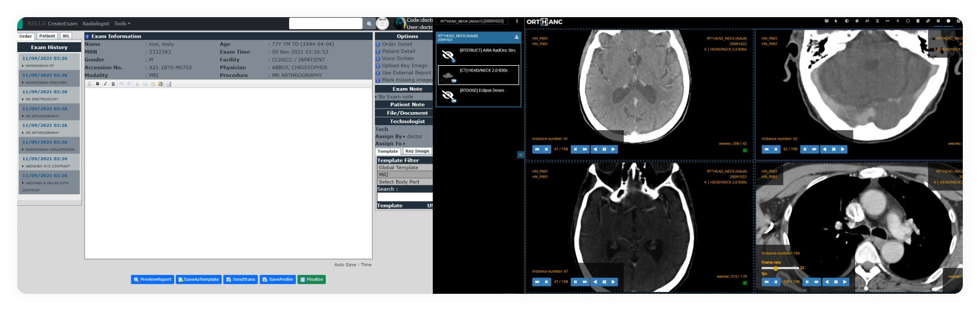Image resolution: width=980 pixels, height=311 pixels.
Task: Adjust the Frame rate slider handle
Action: 776,268
